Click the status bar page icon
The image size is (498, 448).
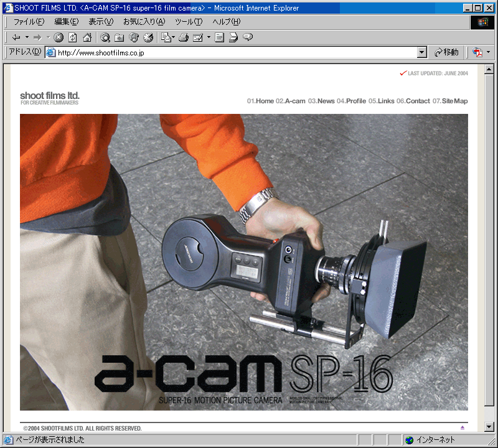click(8, 440)
